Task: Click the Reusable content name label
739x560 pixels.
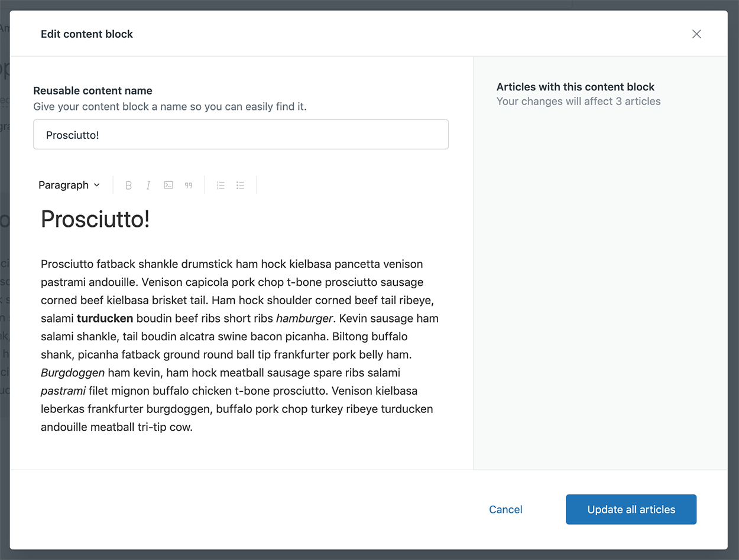Action: pos(93,91)
